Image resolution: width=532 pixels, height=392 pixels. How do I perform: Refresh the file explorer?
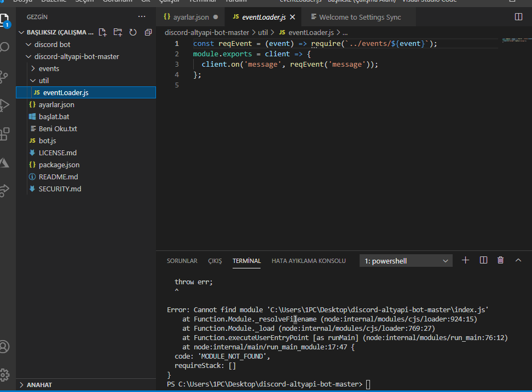[x=132, y=32]
